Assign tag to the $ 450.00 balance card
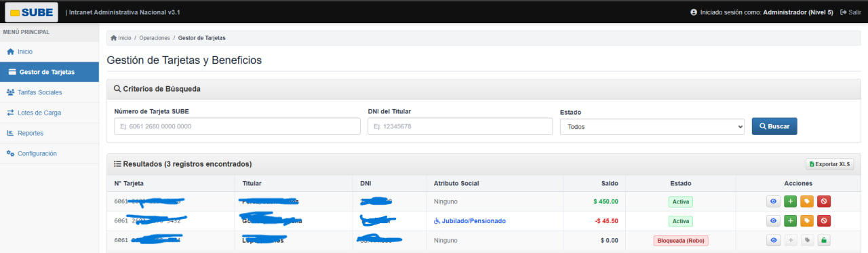868x253 pixels. pos(806,201)
